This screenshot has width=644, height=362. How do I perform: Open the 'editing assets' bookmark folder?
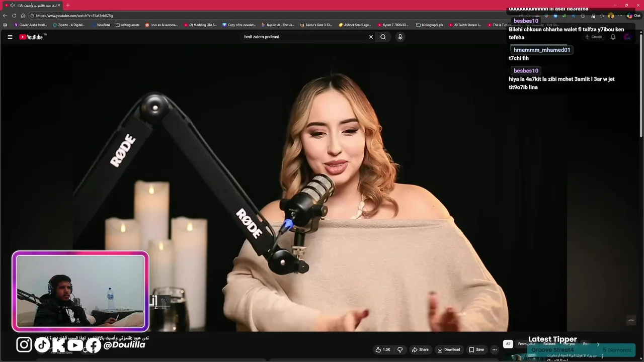[127, 25]
